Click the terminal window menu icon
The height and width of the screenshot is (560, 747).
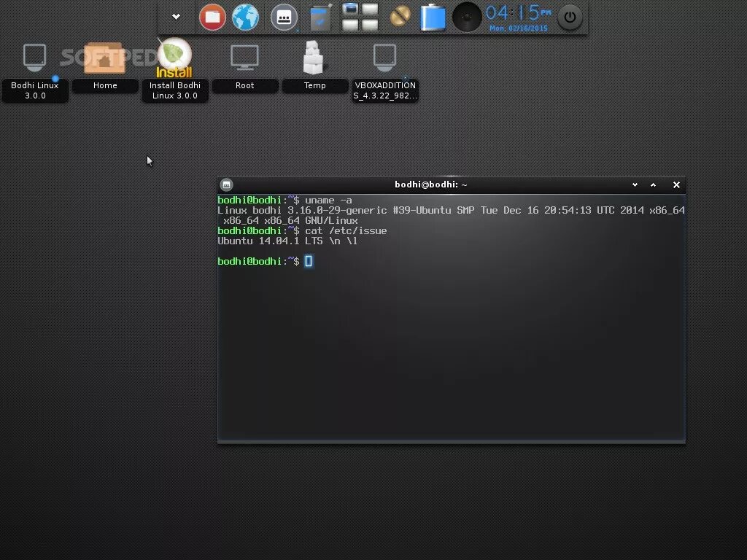(227, 184)
